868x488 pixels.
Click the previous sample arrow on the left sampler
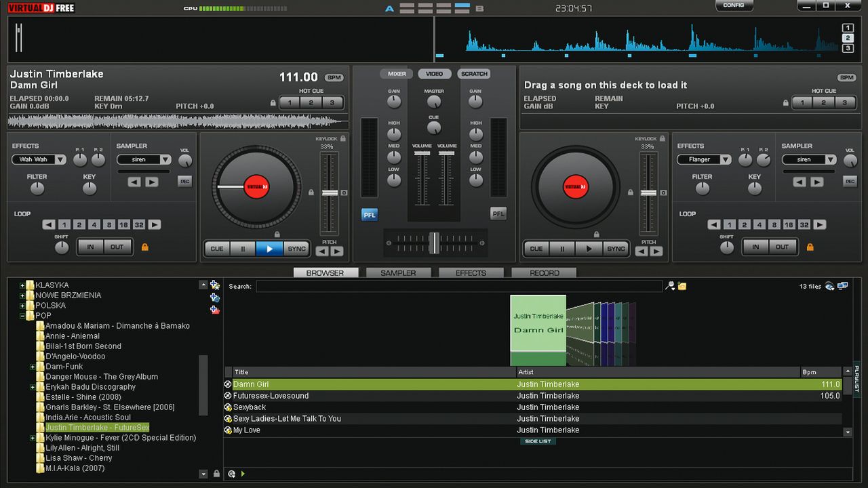coord(134,182)
